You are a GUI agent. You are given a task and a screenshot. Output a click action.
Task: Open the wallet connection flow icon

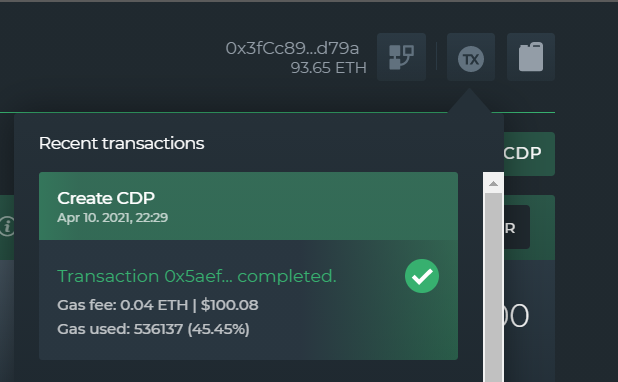[401, 57]
